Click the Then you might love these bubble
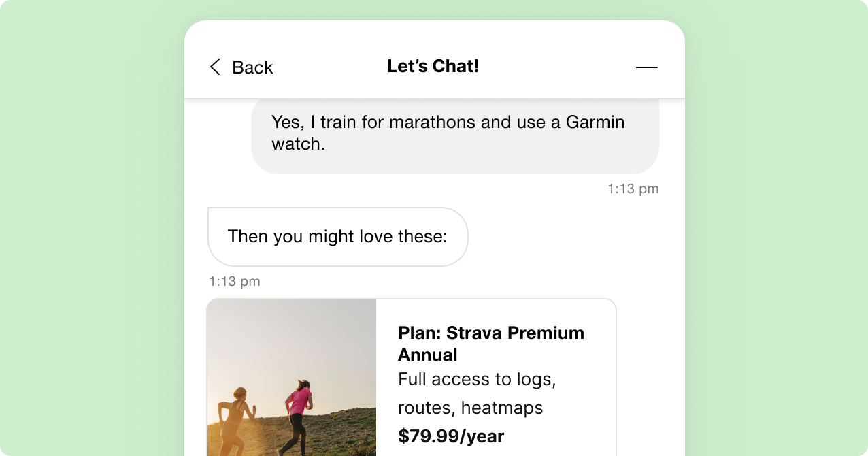This screenshot has width=868, height=456. 337,236
